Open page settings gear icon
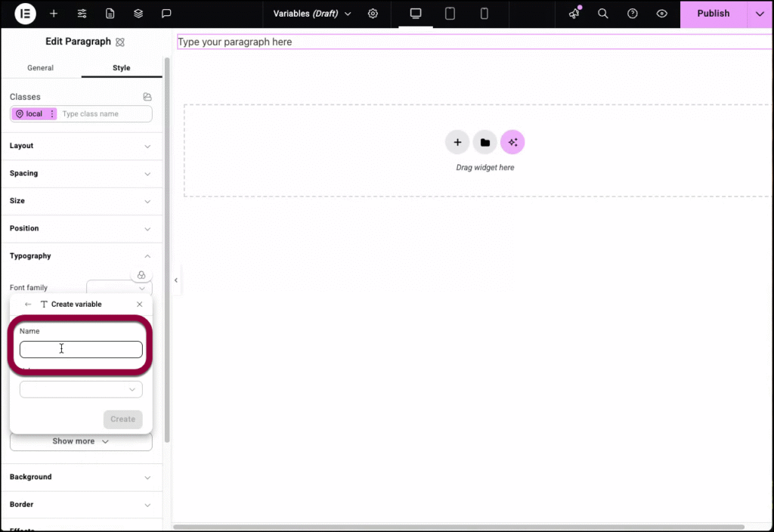Viewport: 774px width, 532px height. tap(373, 14)
